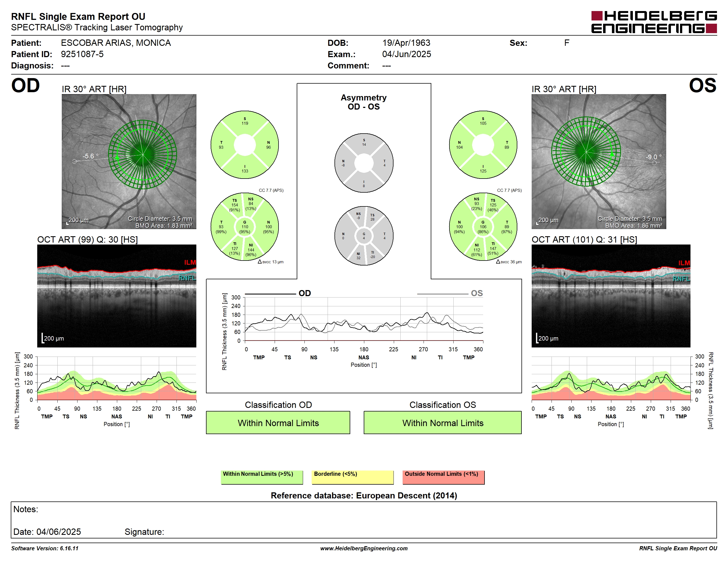The height and width of the screenshot is (563, 728).
Task: Open the www.HeidelbergEngineering.com link
Action: pyautogui.click(x=364, y=548)
